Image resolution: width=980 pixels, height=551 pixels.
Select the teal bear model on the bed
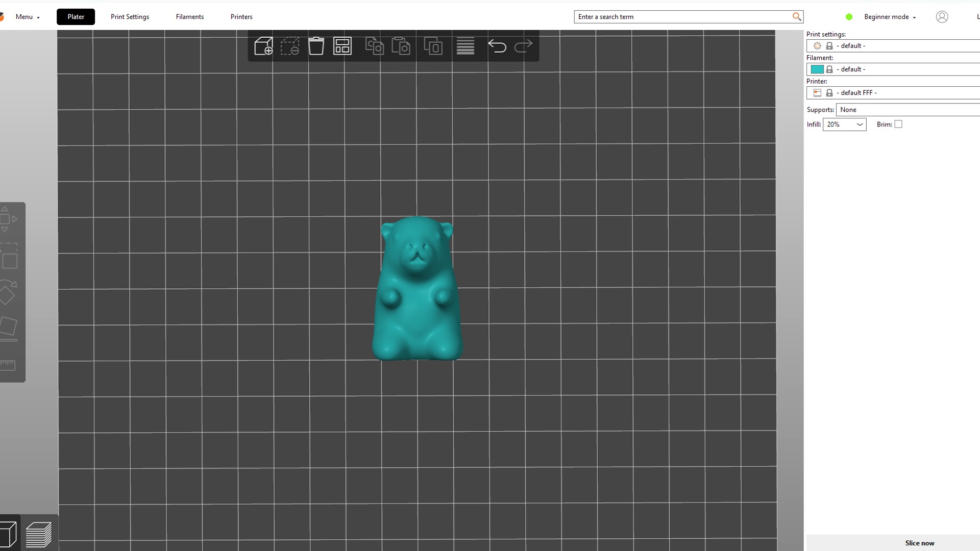[418, 288]
